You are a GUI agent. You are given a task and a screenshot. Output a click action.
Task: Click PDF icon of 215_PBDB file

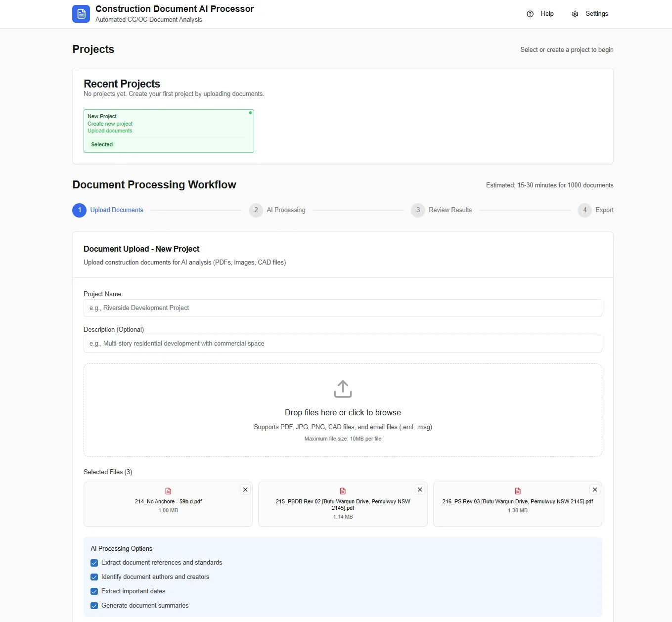click(x=343, y=491)
